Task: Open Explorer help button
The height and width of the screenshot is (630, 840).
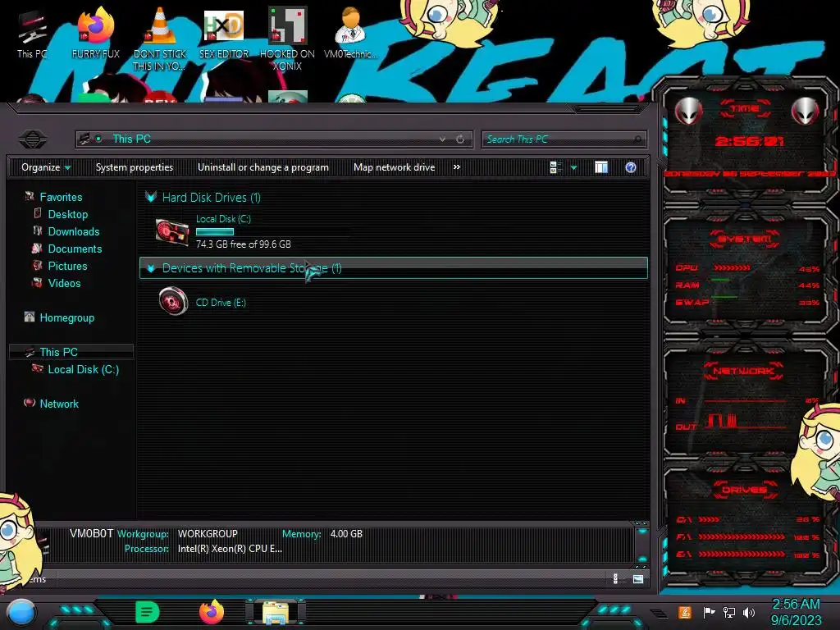Action: (631, 167)
